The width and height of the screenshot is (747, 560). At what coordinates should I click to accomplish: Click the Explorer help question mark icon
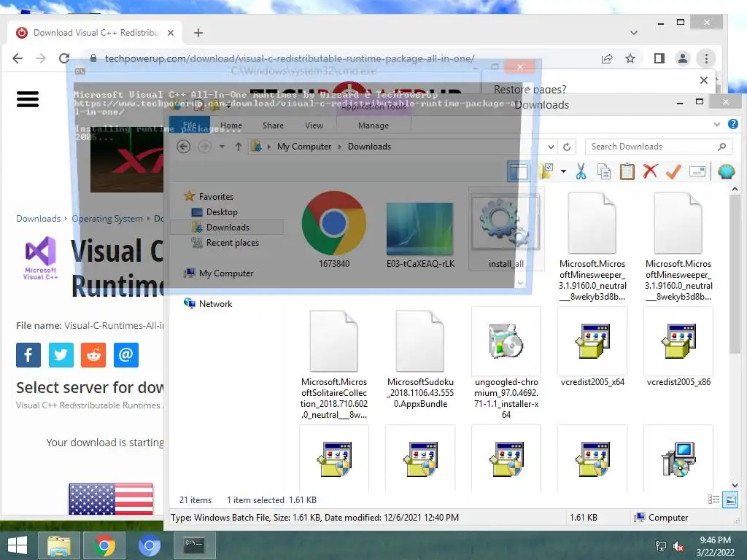[732, 124]
